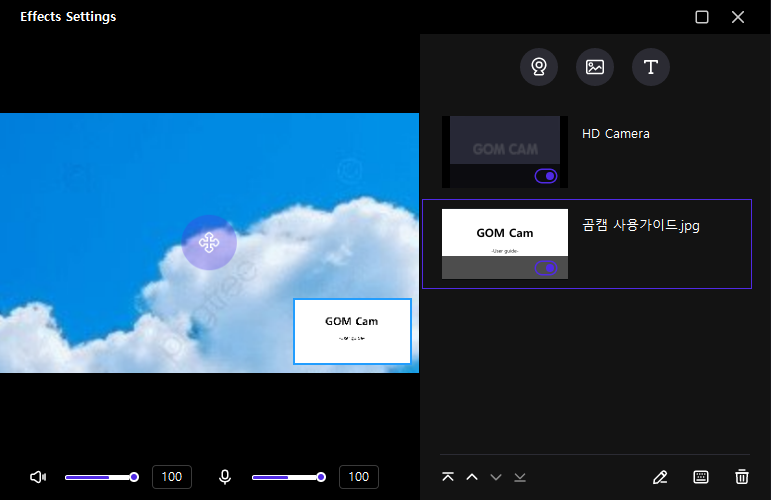771x500 pixels.
Task: Select the HD Camera source thumbnail
Action: [x=504, y=151]
